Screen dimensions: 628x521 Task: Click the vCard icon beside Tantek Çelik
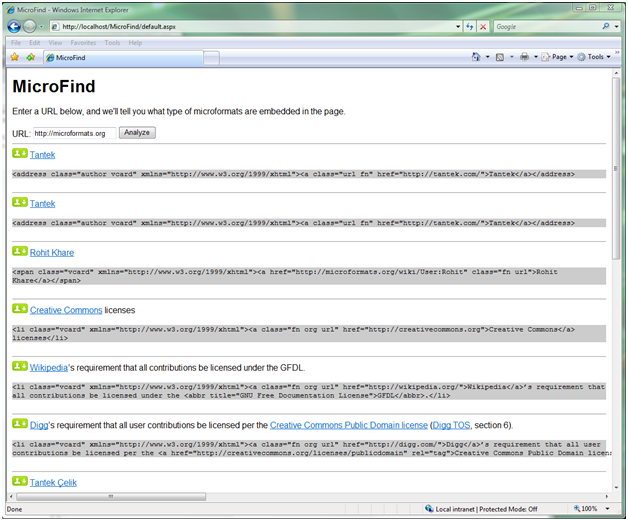coord(20,481)
